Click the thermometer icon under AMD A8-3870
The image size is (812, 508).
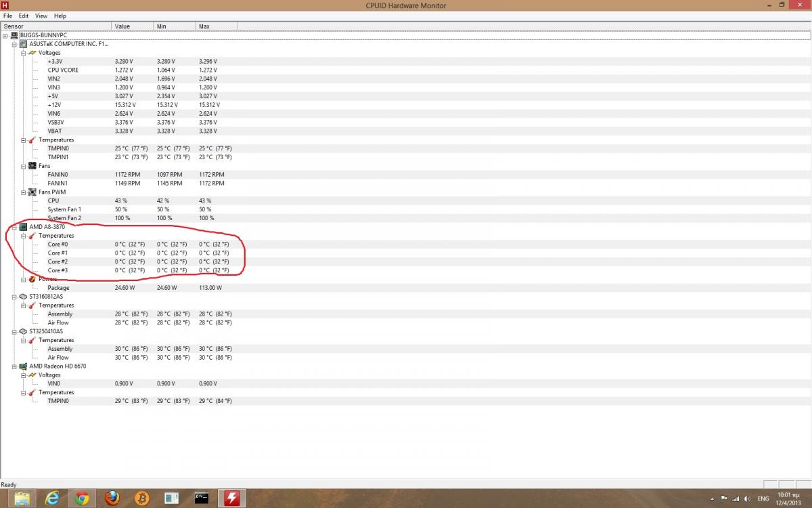(32, 236)
